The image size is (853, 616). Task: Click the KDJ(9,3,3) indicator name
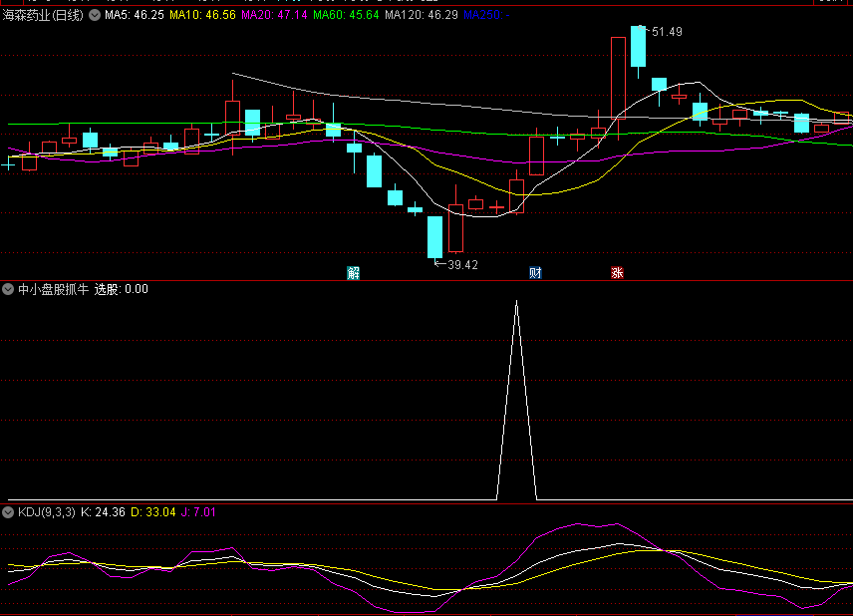[x=47, y=512]
